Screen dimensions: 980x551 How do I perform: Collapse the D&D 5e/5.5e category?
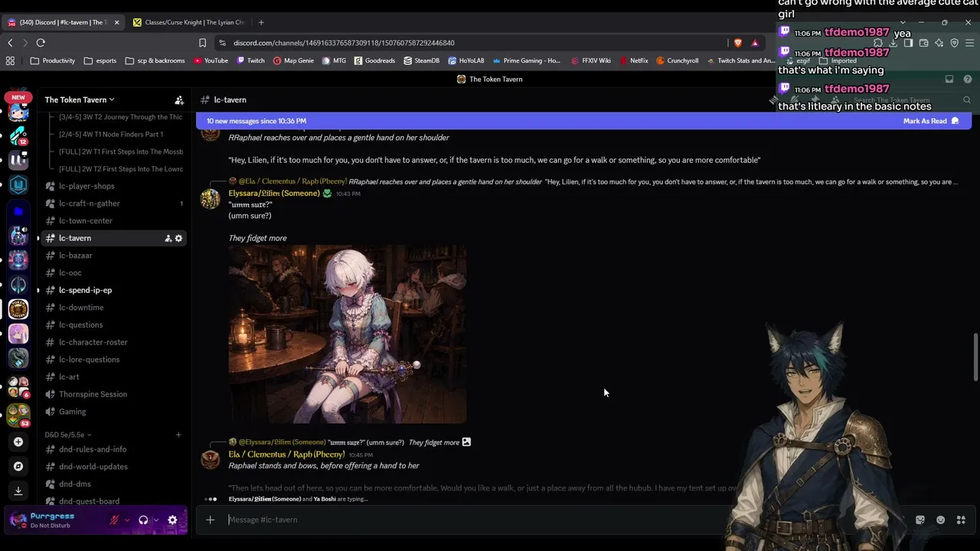67,435
